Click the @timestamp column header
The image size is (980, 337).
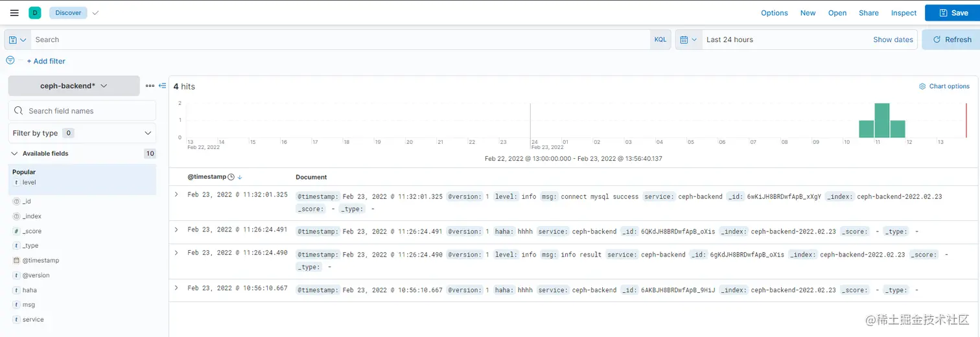tap(207, 177)
